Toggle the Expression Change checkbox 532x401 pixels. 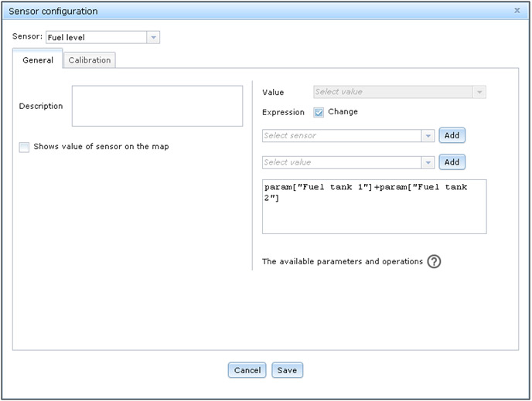click(x=319, y=112)
